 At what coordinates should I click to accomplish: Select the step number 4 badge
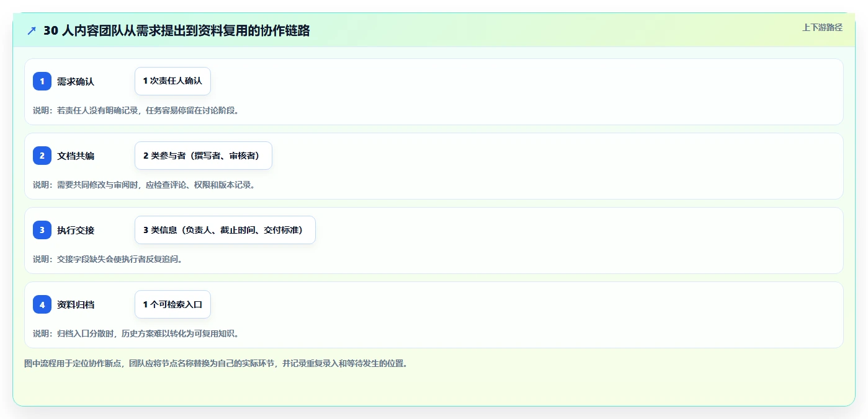[x=42, y=304]
